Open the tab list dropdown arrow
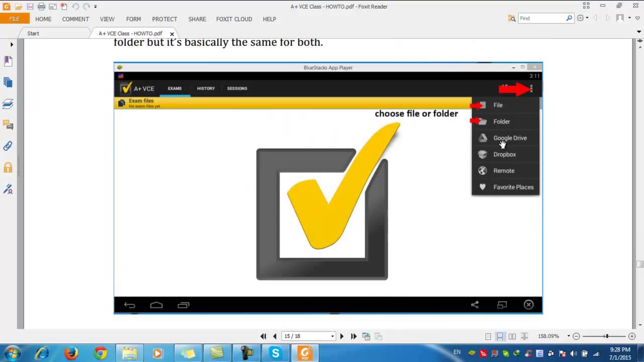Viewport: 644px width, 362px height. 639,32
